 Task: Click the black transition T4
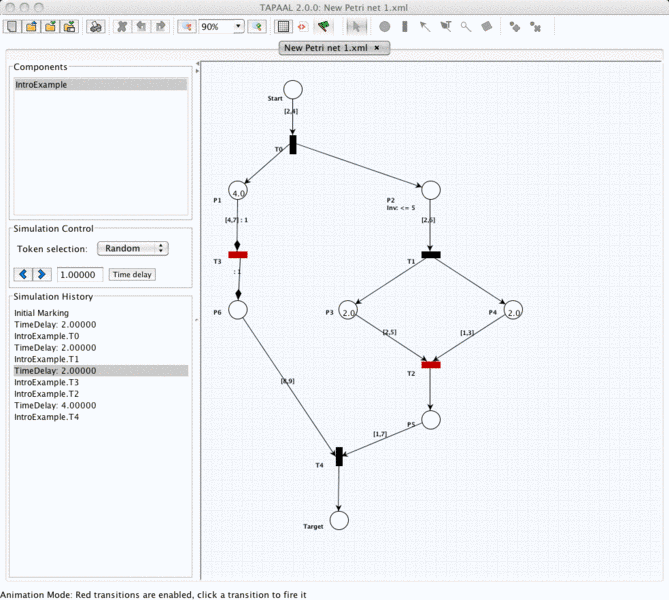pyautogui.click(x=339, y=456)
